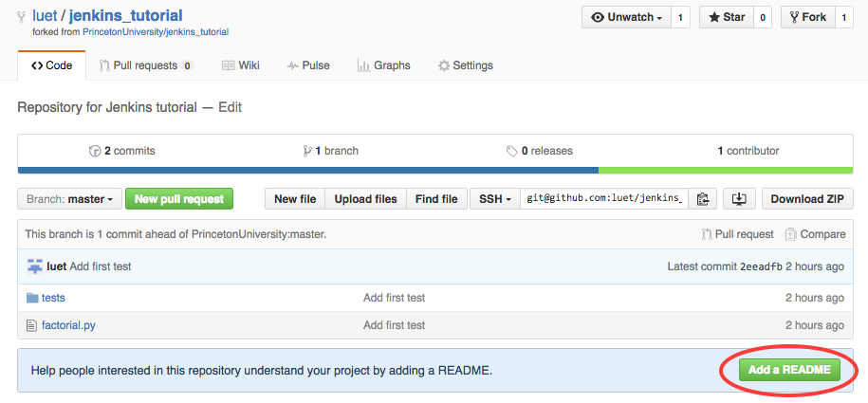Screen dimensions: 868x403
Task: Click the language bar blue segment
Action: click(308, 170)
